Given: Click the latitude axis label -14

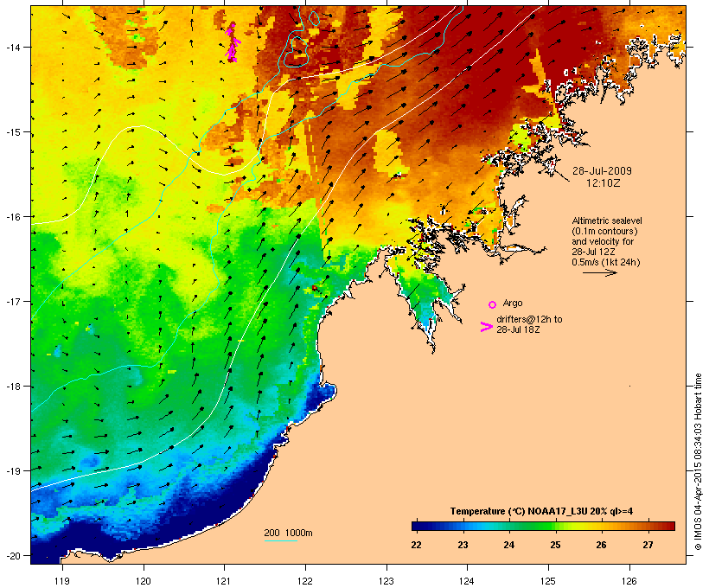Looking at the screenshot, I should [x=12, y=48].
